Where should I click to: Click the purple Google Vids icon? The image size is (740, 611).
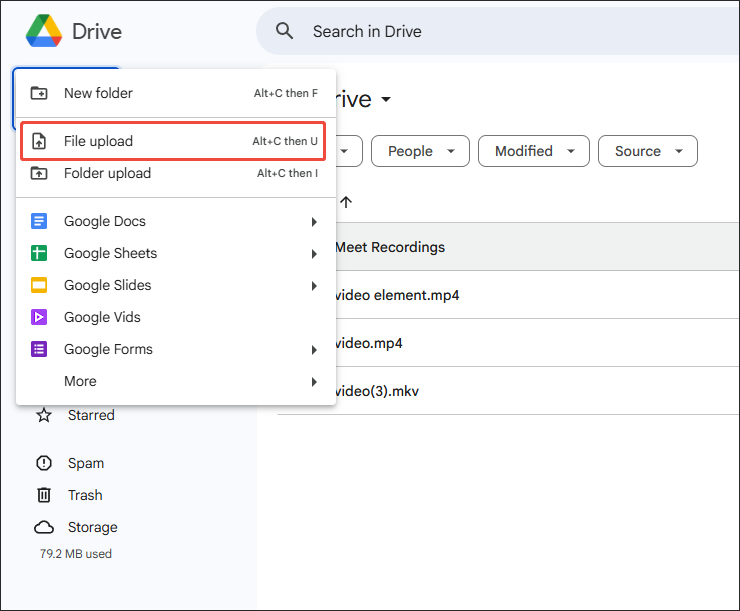coord(39,317)
